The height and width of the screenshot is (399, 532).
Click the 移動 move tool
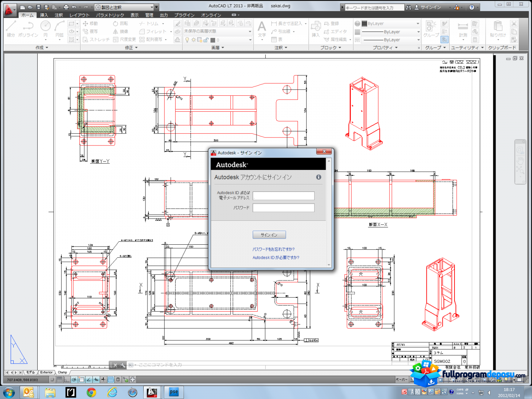pos(90,24)
